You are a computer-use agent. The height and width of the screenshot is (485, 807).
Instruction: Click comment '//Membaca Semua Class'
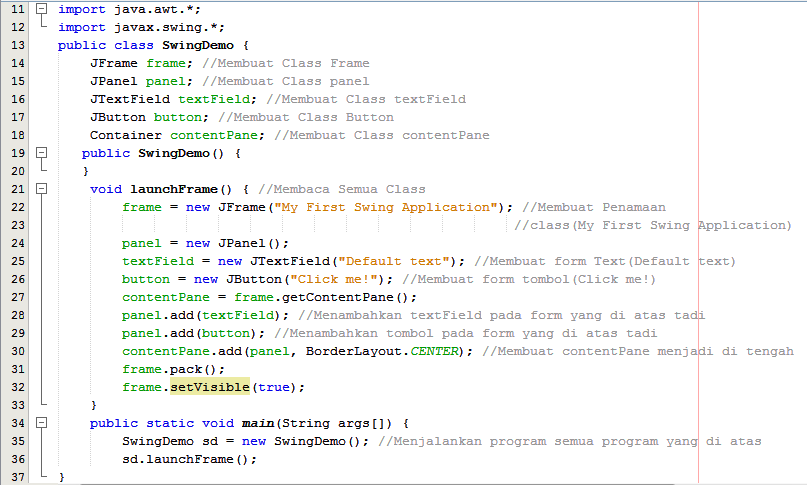tap(342, 189)
